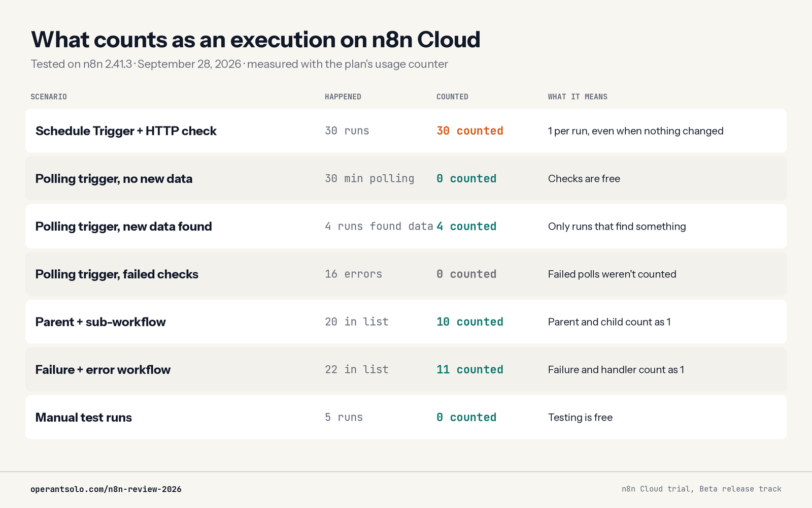This screenshot has width=812, height=508.
Task: Click the '4 counted' value
Action: tap(466, 227)
